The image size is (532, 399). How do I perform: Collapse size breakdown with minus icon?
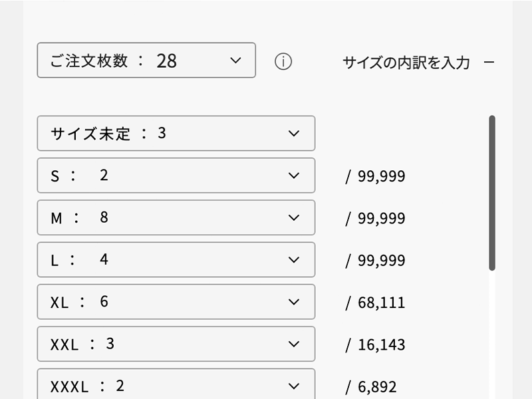489,63
